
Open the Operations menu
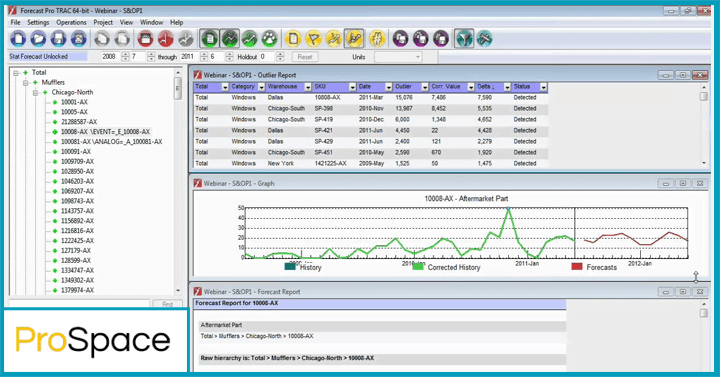point(71,22)
